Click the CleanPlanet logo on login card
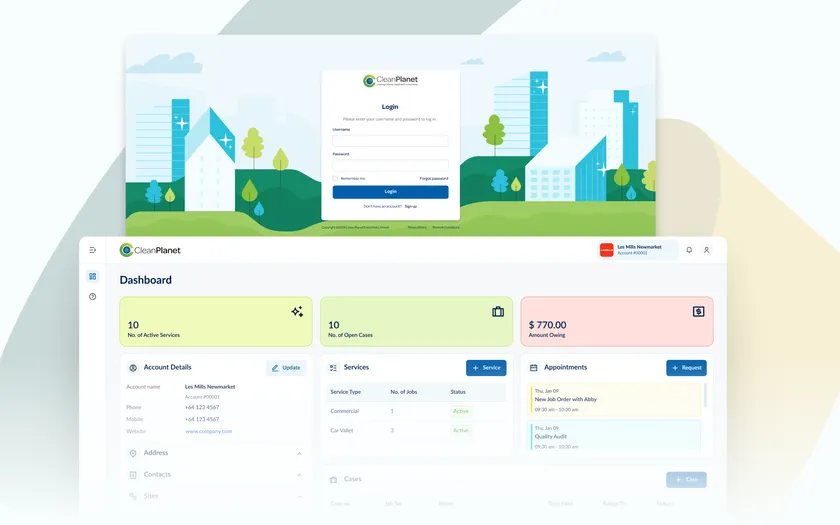 (x=391, y=81)
